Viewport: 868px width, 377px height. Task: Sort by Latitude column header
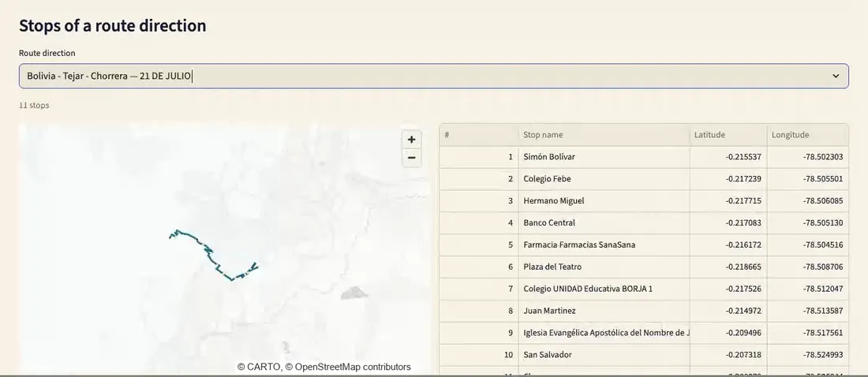point(728,135)
